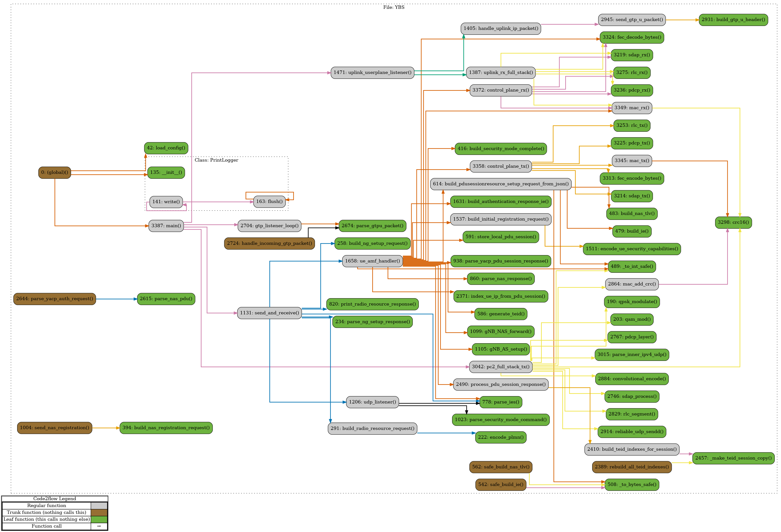781x532 pixels.
Task: Click the 1658: ue_amf_handler() node
Action: pos(372,261)
